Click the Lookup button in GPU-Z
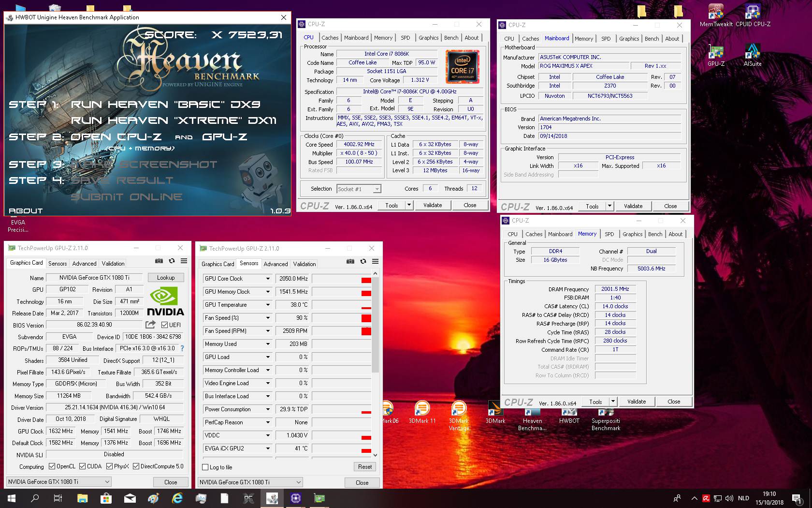 click(x=165, y=278)
